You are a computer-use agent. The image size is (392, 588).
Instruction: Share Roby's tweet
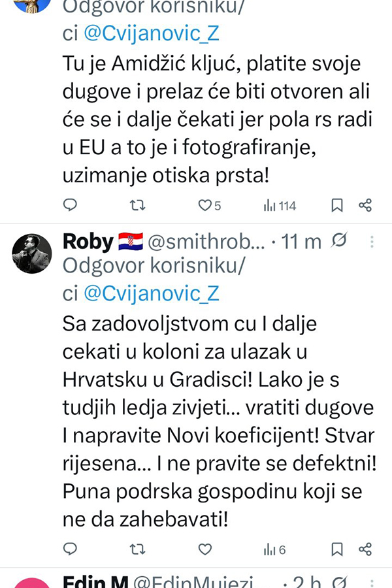click(365, 549)
